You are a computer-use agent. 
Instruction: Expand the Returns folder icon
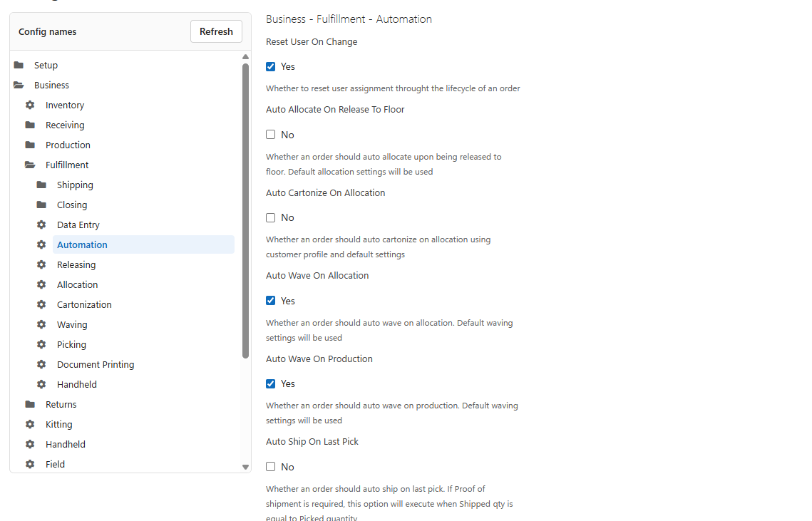pyautogui.click(x=30, y=405)
